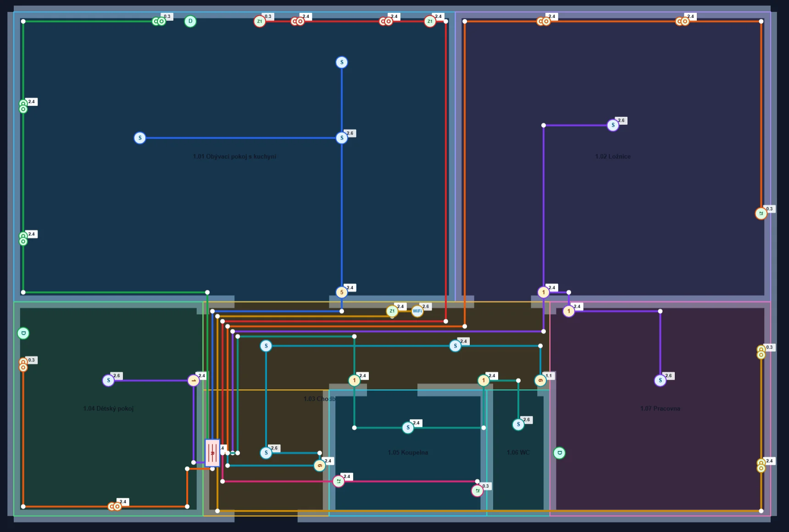Click the yellow Z1 outlet beside WiFi
This screenshot has width=789, height=532.
(392, 311)
